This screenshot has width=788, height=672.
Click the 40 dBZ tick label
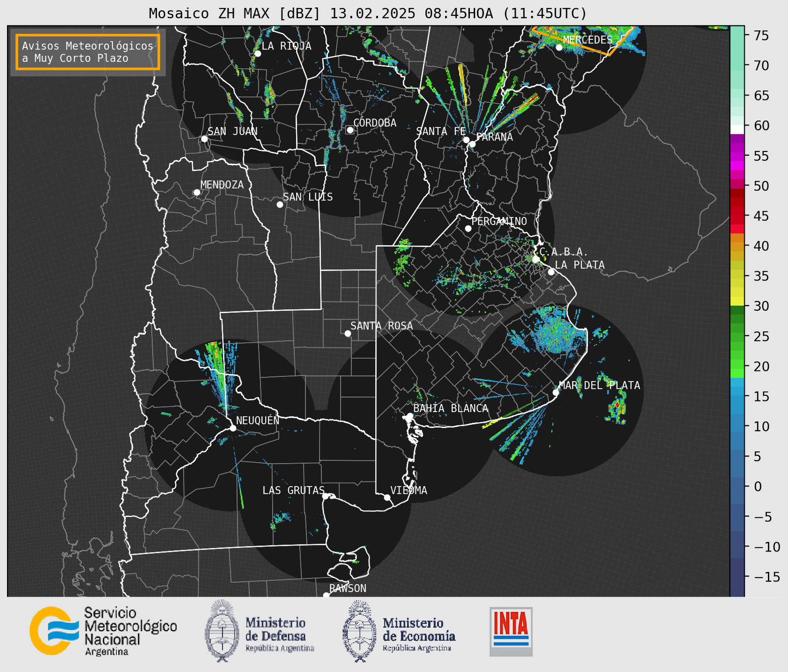click(760, 246)
